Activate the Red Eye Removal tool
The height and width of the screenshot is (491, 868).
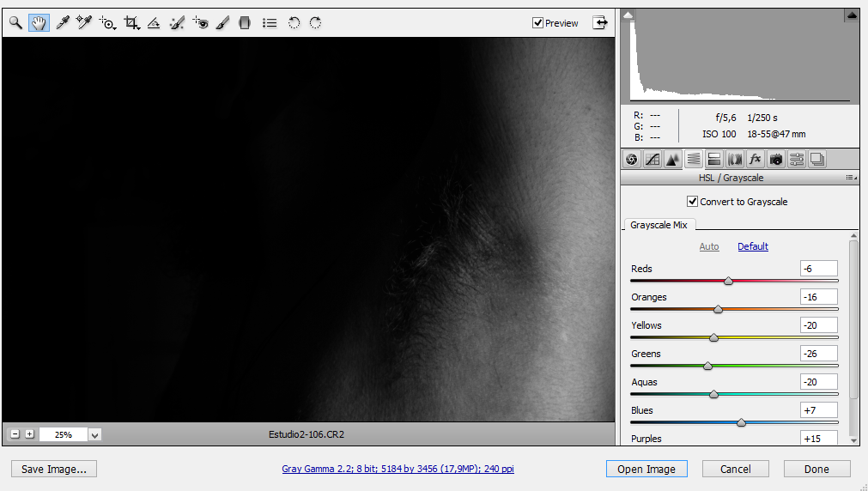pos(200,23)
